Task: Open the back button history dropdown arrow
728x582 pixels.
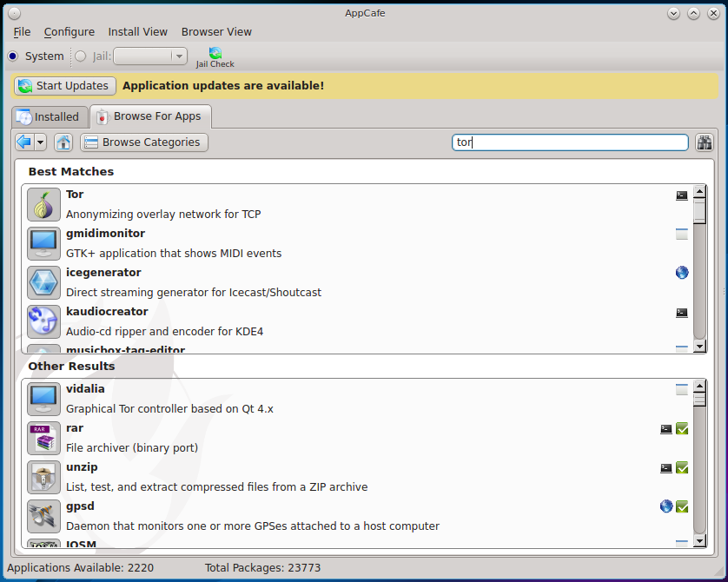Action: pyautogui.click(x=40, y=142)
